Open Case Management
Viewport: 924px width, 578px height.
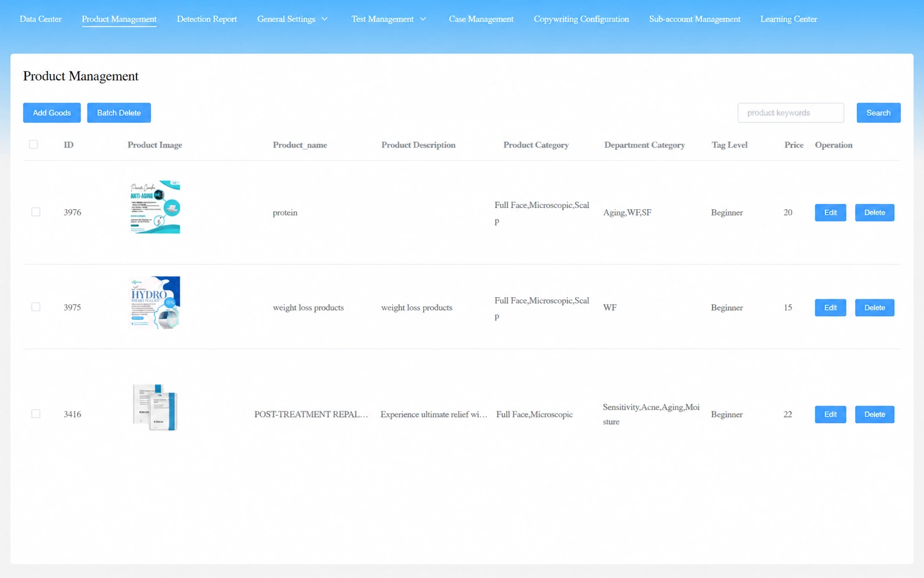coord(481,19)
